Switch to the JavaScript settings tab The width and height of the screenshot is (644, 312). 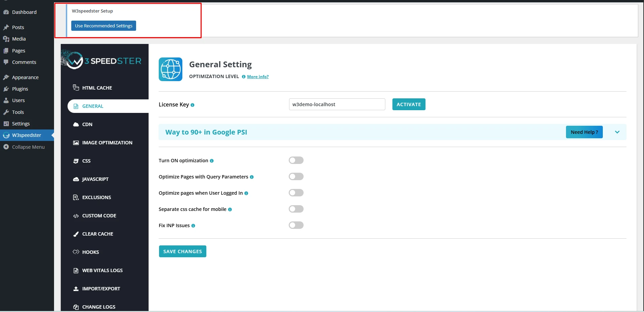[x=95, y=179]
